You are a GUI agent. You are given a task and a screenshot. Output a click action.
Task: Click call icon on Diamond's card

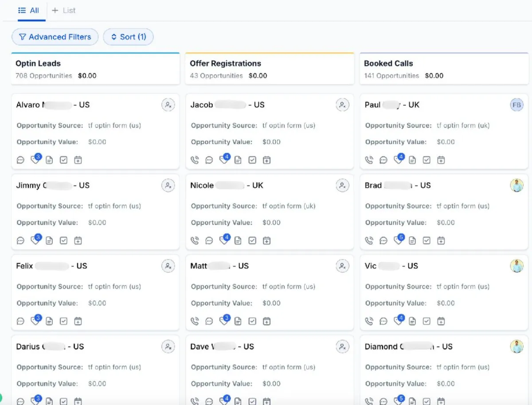[x=369, y=401]
